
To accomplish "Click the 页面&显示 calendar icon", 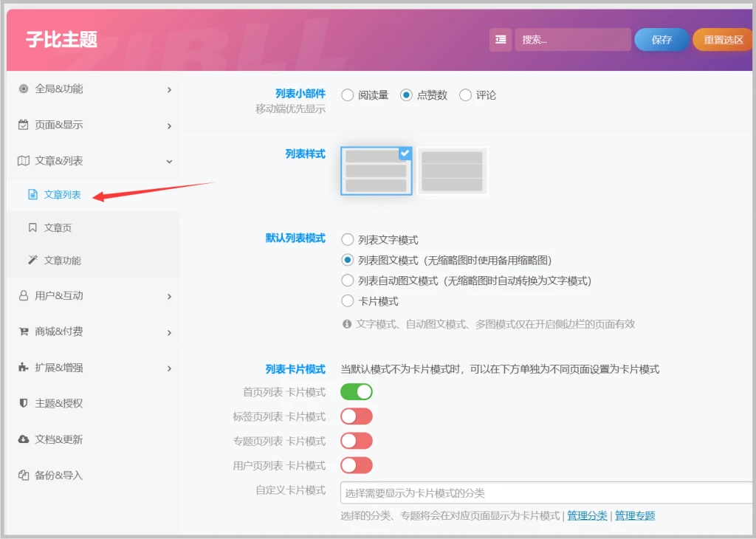I will point(23,125).
